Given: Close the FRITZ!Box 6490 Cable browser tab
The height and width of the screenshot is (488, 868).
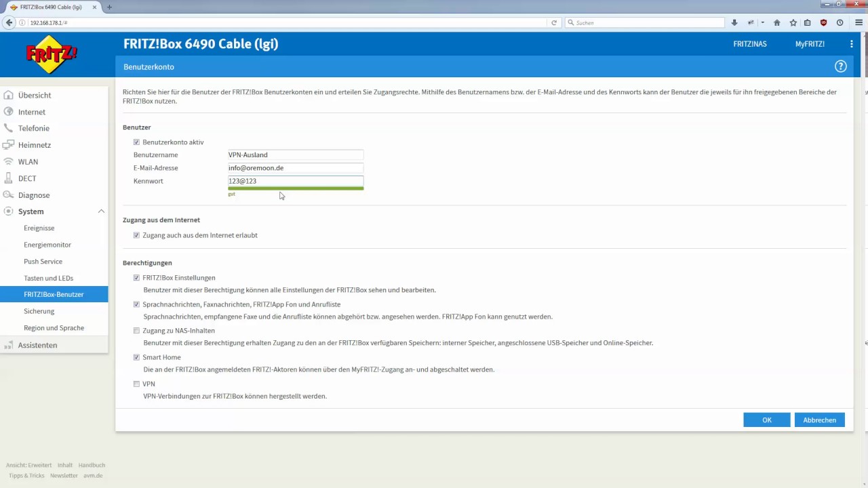Looking at the screenshot, I should pos(94,7).
